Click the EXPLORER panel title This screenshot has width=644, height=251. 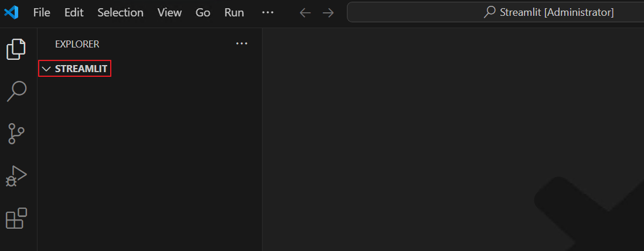pos(77,44)
